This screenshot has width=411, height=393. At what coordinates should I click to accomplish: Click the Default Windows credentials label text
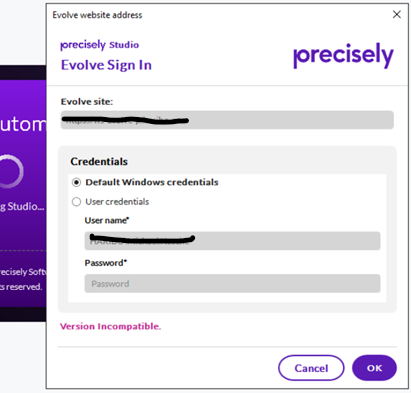(152, 182)
